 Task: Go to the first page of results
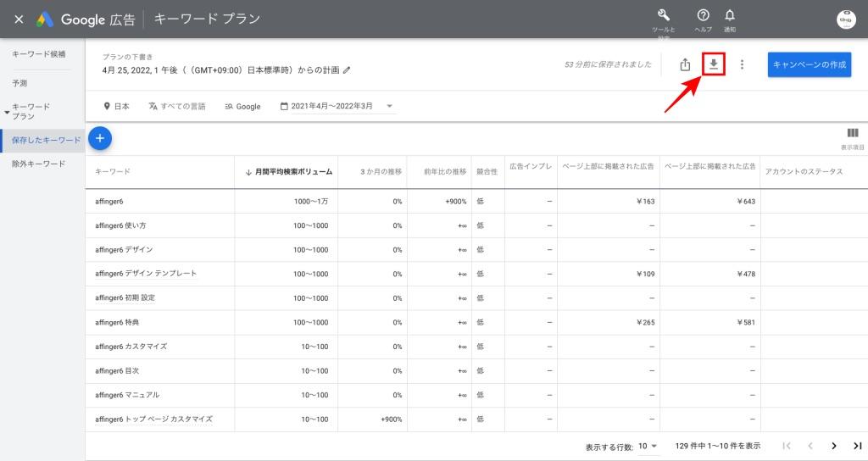click(786, 446)
